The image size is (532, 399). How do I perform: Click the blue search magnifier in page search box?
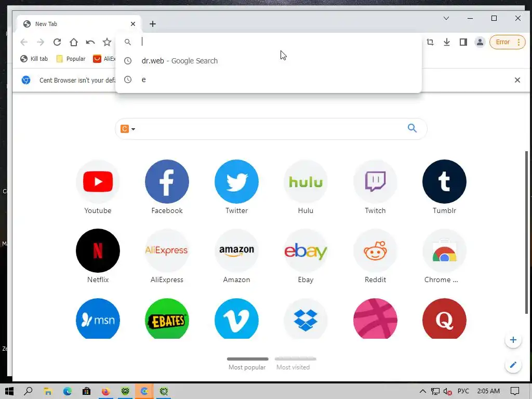click(412, 128)
